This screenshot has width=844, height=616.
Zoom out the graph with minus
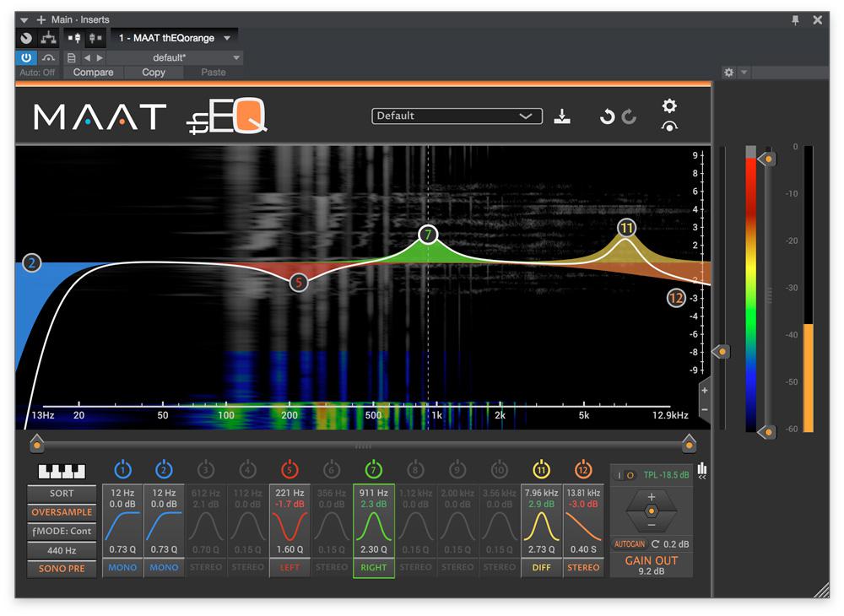coord(705,410)
